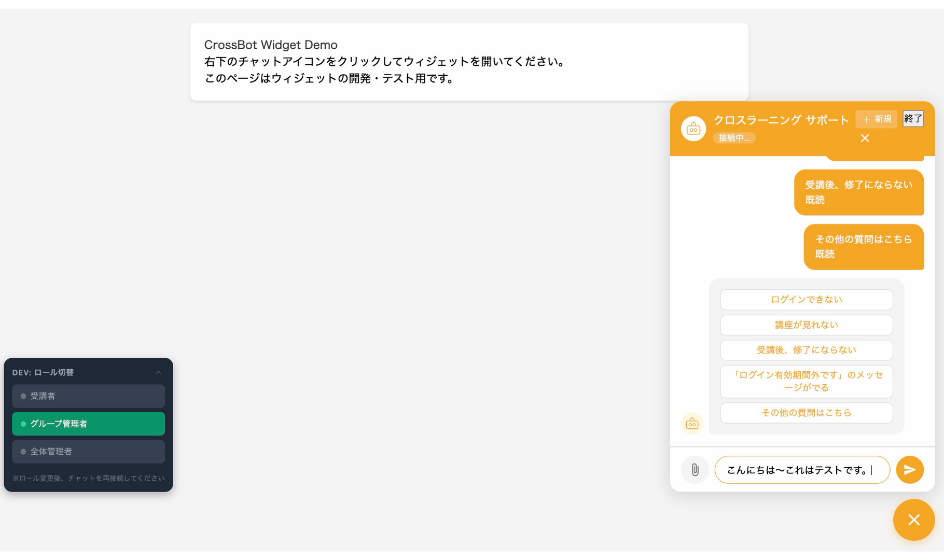Pick the ログイン有効期間外 message quick reply

(x=806, y=382)
